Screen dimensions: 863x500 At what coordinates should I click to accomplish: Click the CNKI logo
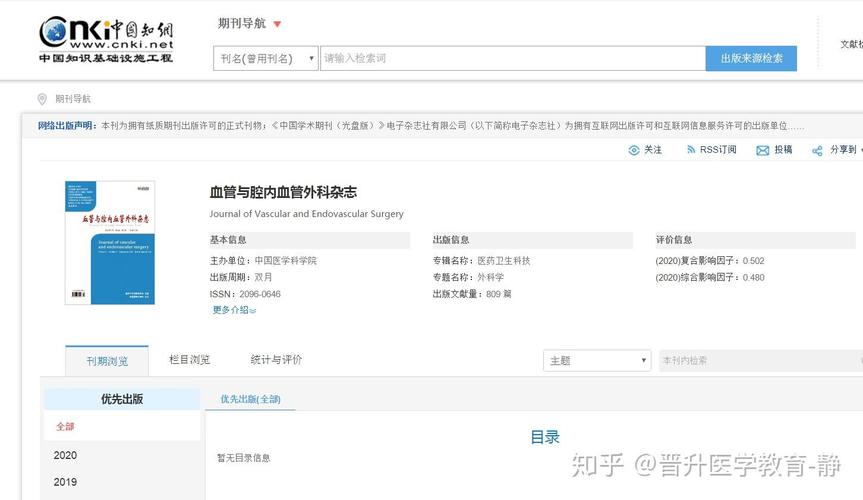[106, 40]
